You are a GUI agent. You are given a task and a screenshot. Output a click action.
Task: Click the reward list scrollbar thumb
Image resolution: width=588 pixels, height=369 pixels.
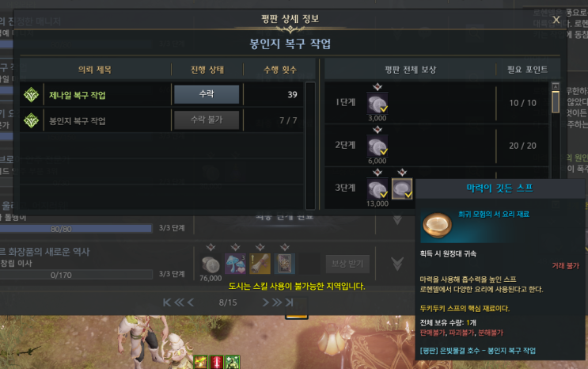pos(556,101)
